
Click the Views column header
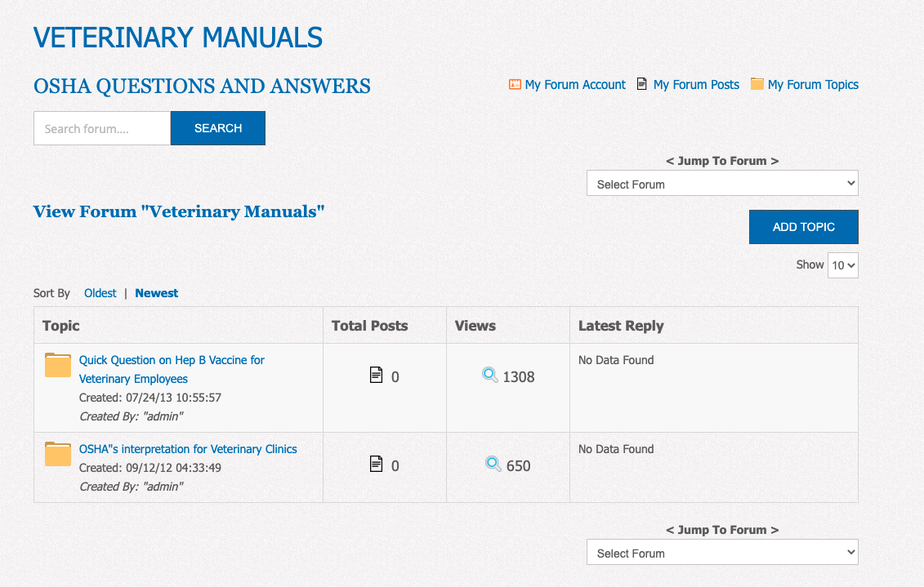[475, 326]
